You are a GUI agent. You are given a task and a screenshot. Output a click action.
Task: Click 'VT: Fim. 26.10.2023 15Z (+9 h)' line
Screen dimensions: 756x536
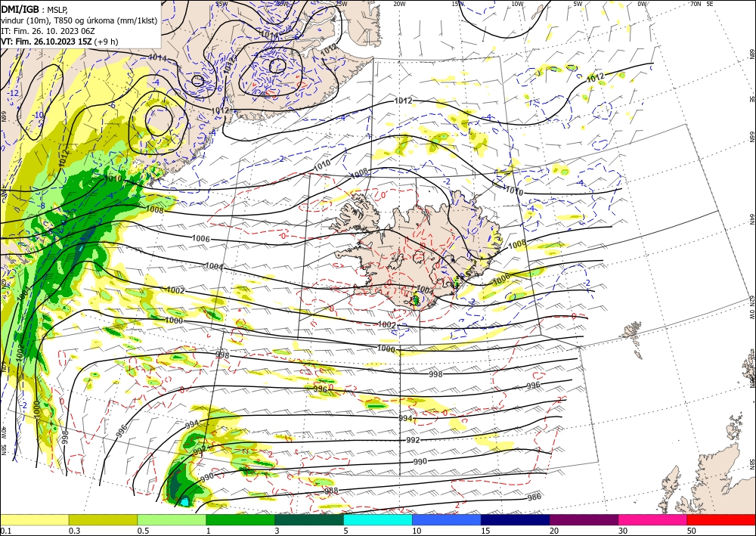59,42
